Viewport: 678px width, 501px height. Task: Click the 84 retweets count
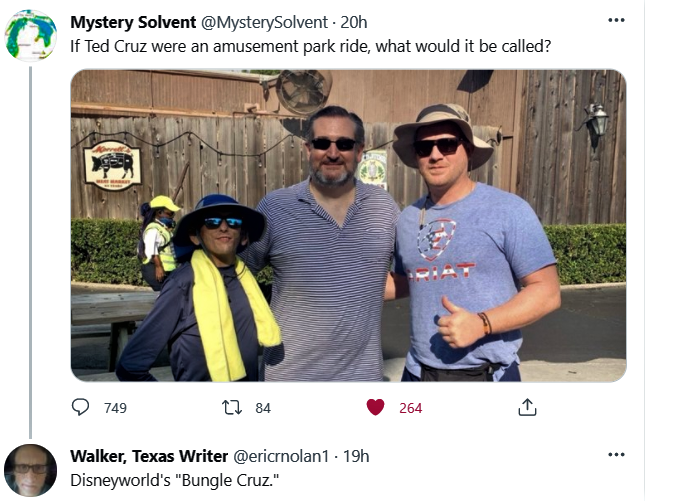[263, 407]
